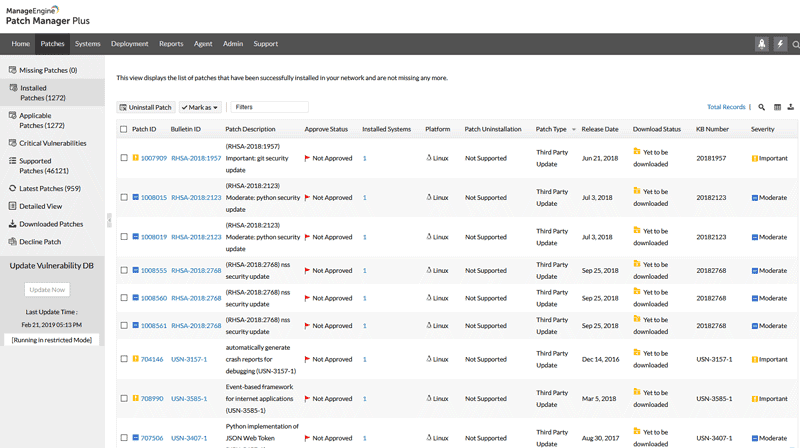Click the Not Approved flag for patch 707506

pos(307,438)
